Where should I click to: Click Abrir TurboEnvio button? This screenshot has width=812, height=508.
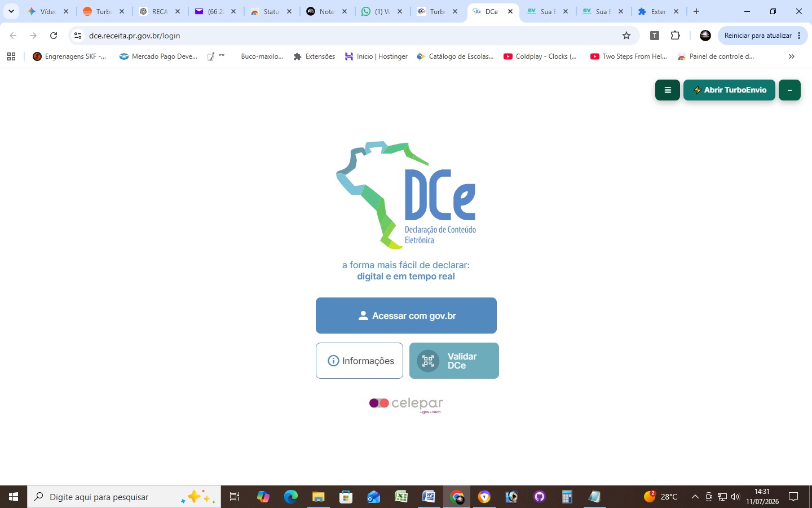729,90
